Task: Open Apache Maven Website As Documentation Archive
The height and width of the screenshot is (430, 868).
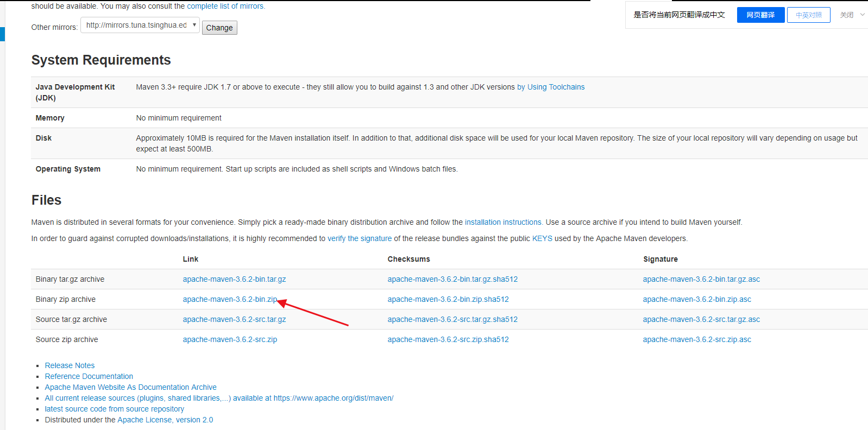Action: tap(130, 387)
